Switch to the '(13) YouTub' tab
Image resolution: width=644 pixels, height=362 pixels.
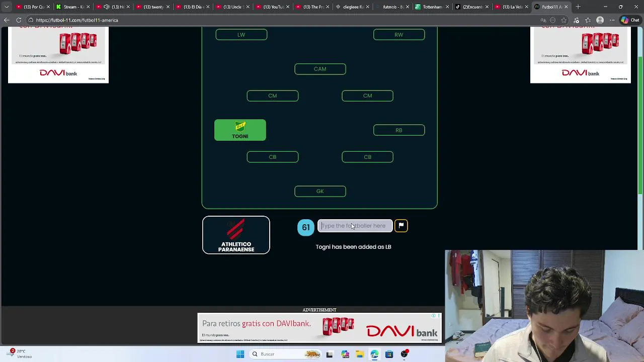point(273,7)
